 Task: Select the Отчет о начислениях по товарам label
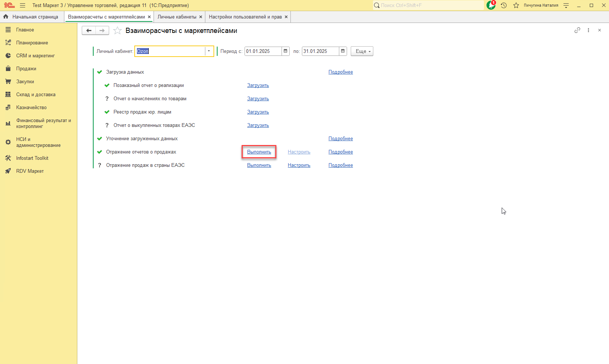point(150,99)
